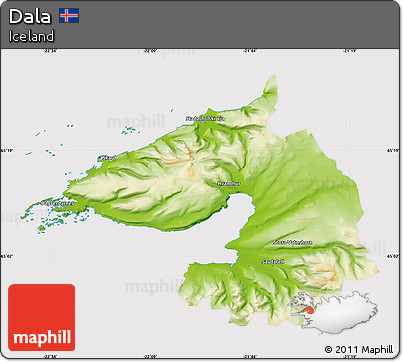Click the Stora-Vatnshorn place label

[x=293, y=242]
